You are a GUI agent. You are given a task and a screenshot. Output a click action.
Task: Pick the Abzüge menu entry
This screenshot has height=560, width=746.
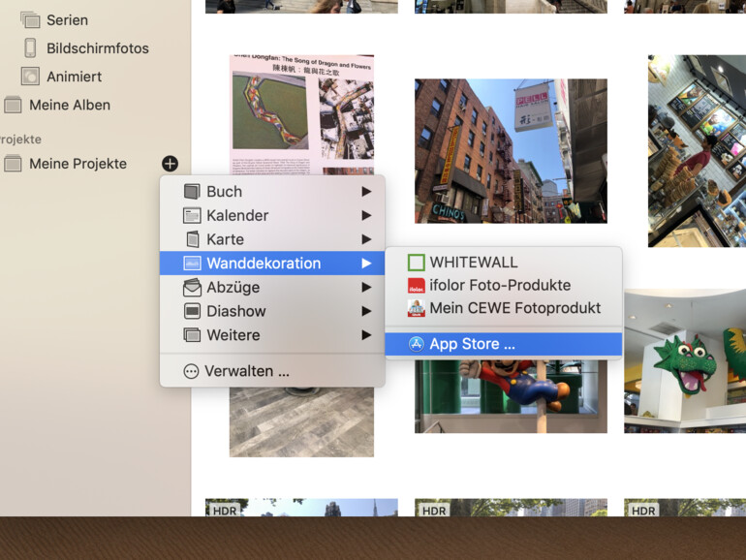point(272,288)
